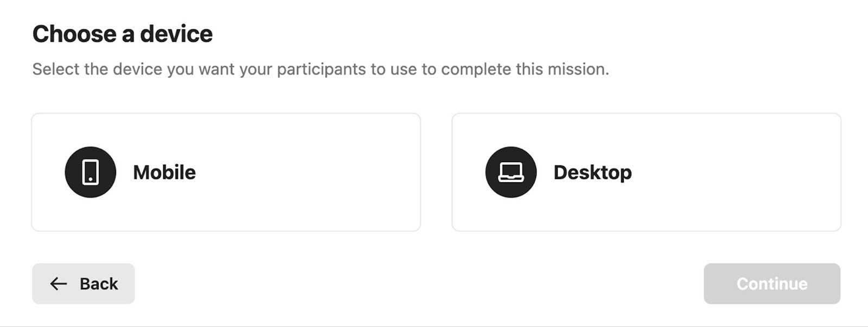The image size is (868, 327).
Task: Click the "Desktop" label text
Action: click(x=592, y=172)
